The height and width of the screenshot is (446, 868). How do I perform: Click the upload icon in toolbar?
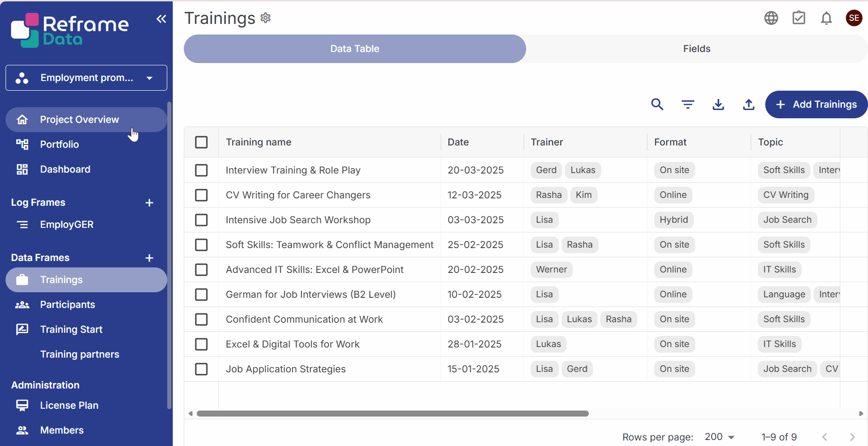pyautogui.click(x=749, y=104)
